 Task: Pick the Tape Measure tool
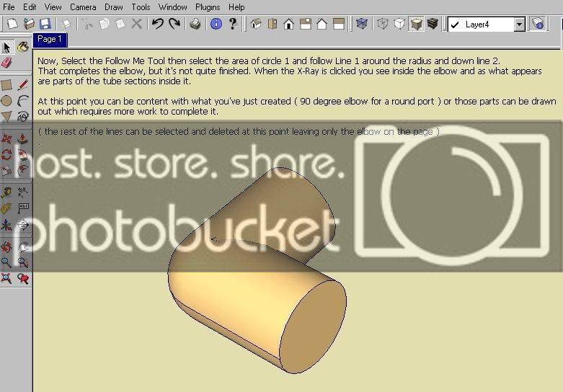click(6, 192)
